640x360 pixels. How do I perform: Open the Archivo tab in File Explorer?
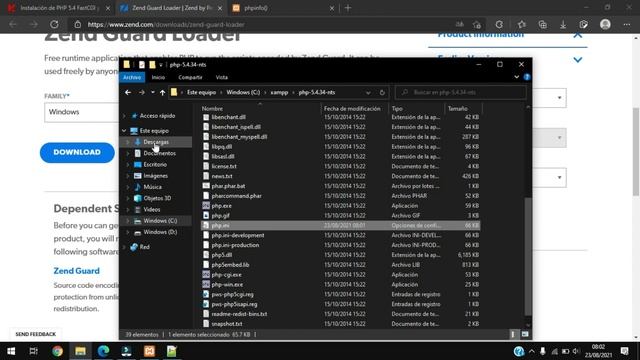132,77
